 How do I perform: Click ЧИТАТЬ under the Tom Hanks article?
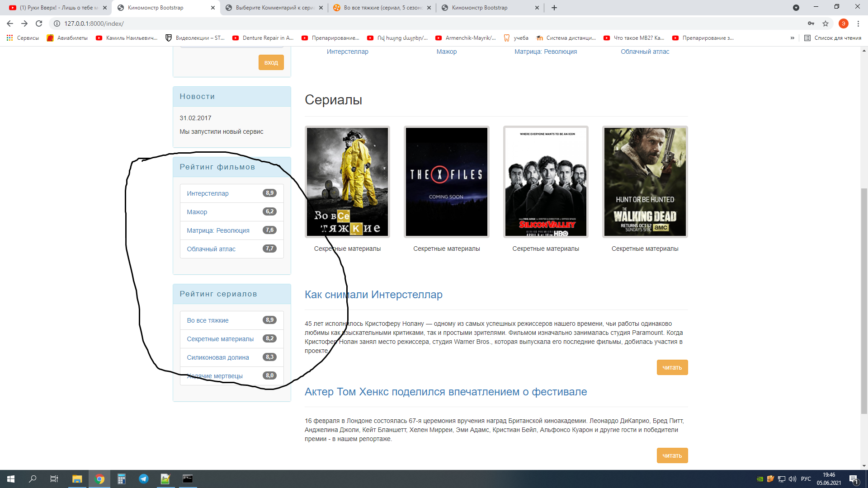point(672,455)
